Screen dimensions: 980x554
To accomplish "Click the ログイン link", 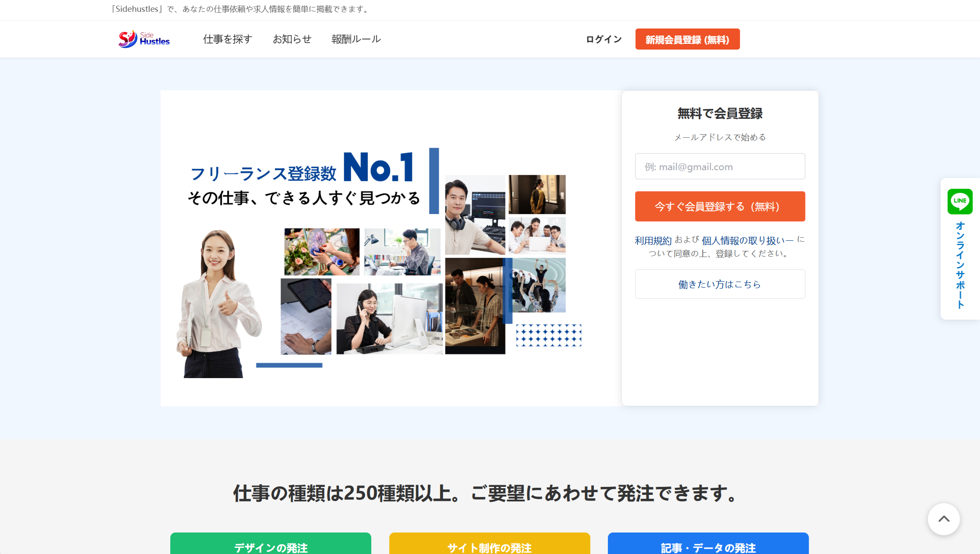I will [603, 39].
